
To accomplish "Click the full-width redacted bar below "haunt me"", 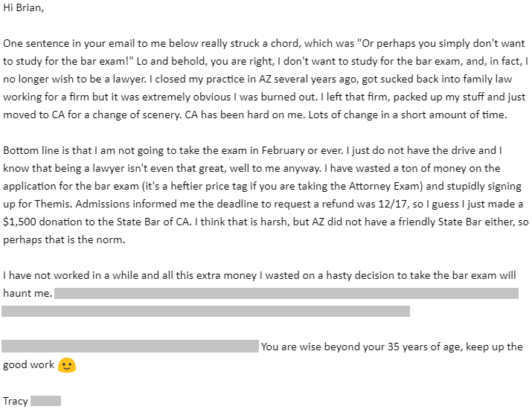I will click(x=205, y=312).
